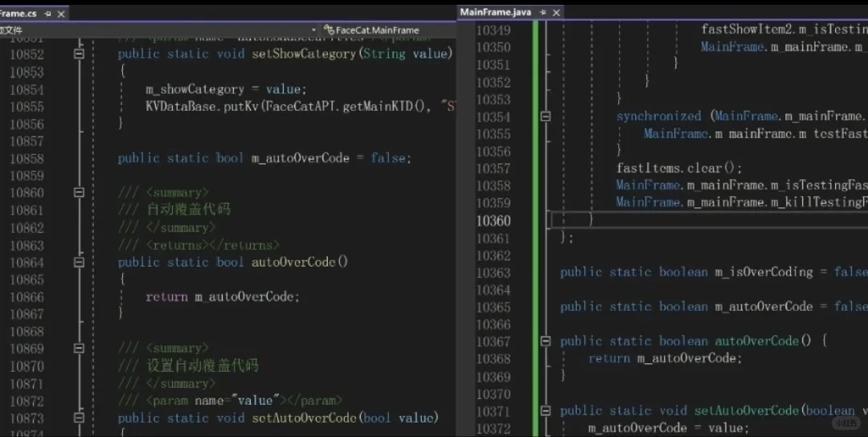
Task: Switch to the Frame.cs tab on the left
Action: pyautogui.click(x=18, y=14)
